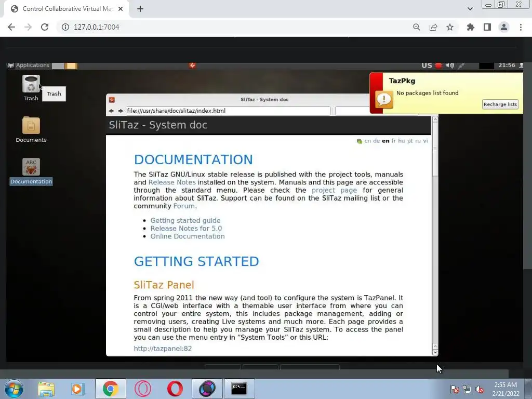Click the US keyboard layout indicator
Viewport: 532px width, 399px height.
[427, 65]
